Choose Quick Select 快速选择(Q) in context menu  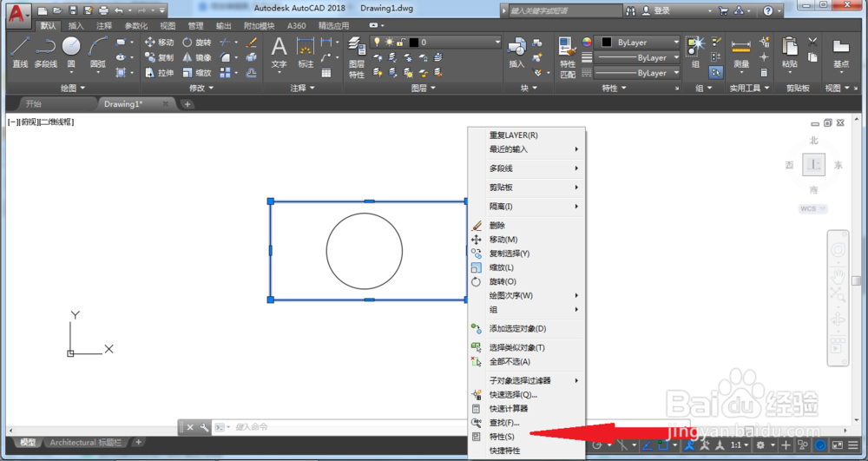tap(527, 395)
